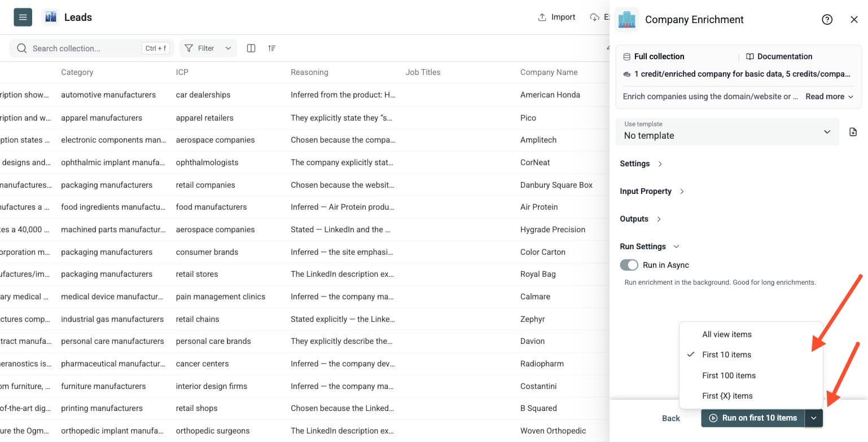Click the ICP column header
868x442 pixels.
click(x=182, y=72)
